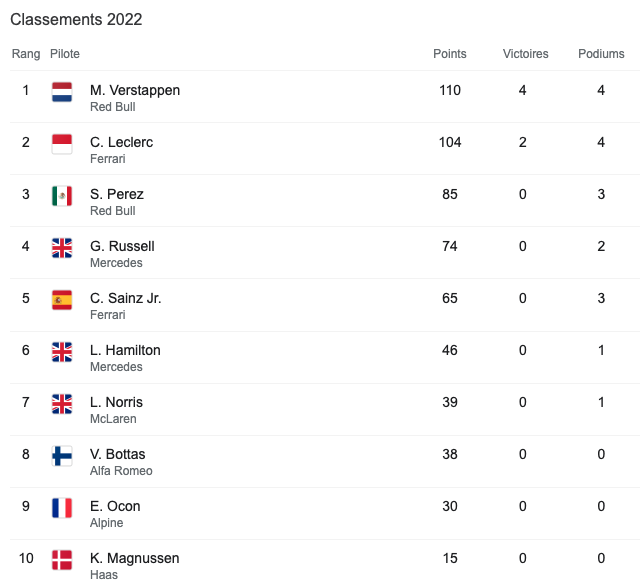Select driver L. Hamilton's name
This screenshot has height=583, width=640.
coord(125,350)
